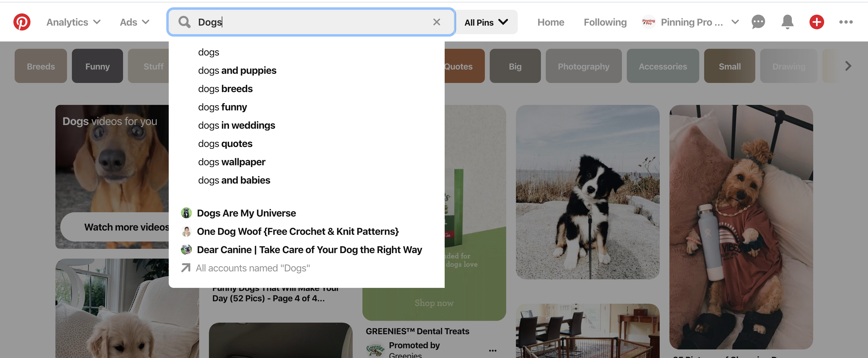Click the notifications bell icon
The image size is (868, 358).
click(787, 22)
